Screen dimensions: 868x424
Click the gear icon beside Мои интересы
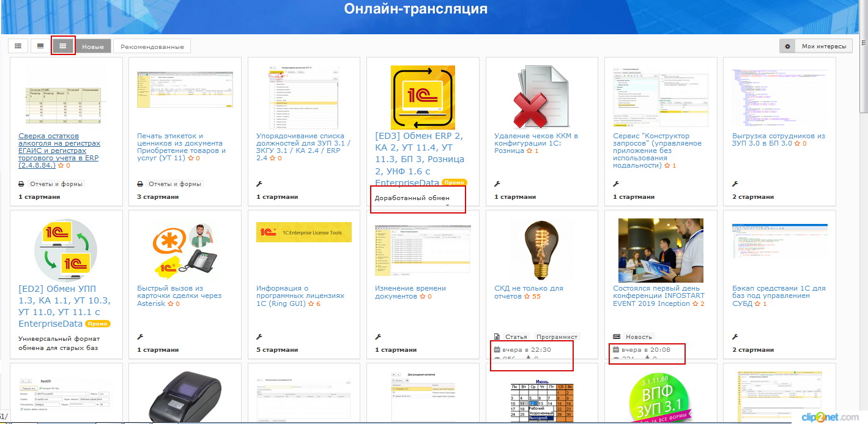(x=787, y=46)
